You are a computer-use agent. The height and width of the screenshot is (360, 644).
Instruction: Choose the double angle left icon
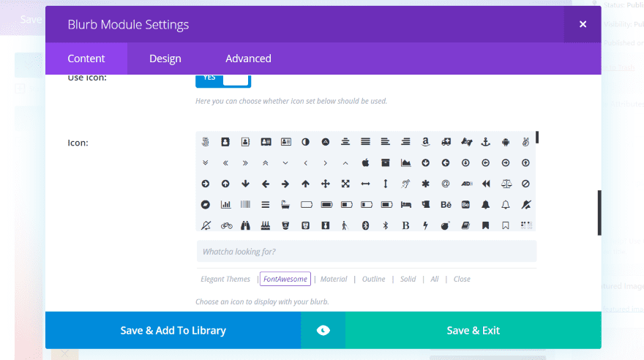(225, 163)
